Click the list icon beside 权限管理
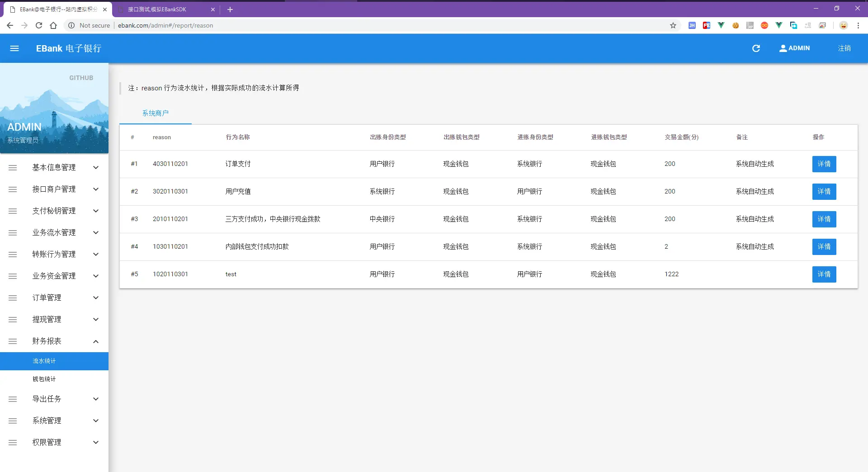The image size is (868, 472). click(x=13, y=443)
